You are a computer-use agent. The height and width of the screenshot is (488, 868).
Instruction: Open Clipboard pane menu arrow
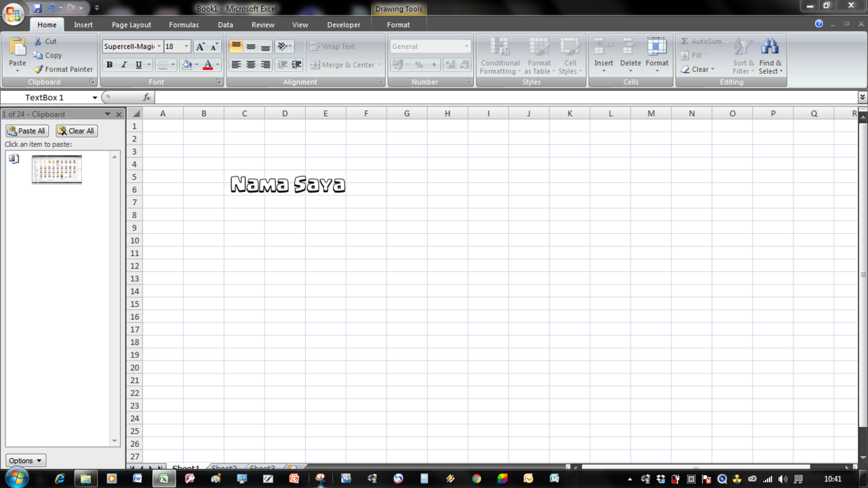pos(107,115)
